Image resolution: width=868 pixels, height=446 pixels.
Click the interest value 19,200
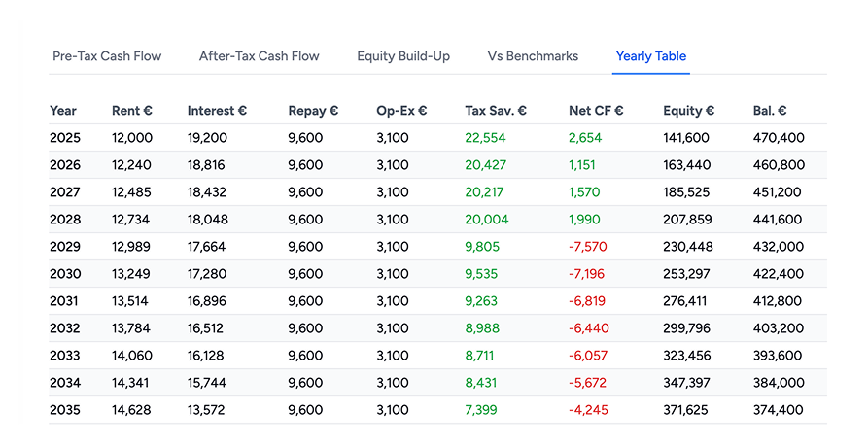tap(208, 138)
